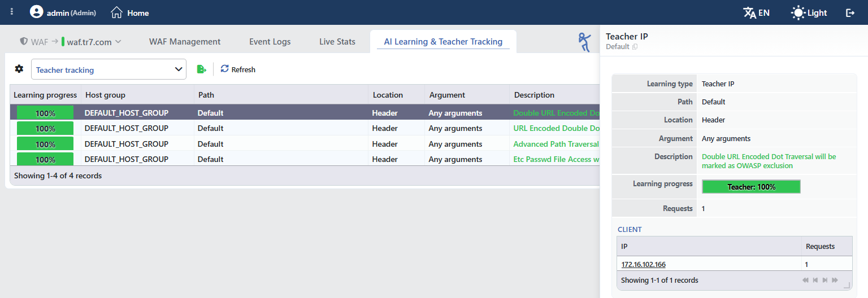Click progress bar of Double URL Encoded row
The height and width of the screenshot is (298, 868).
[45, 113]
